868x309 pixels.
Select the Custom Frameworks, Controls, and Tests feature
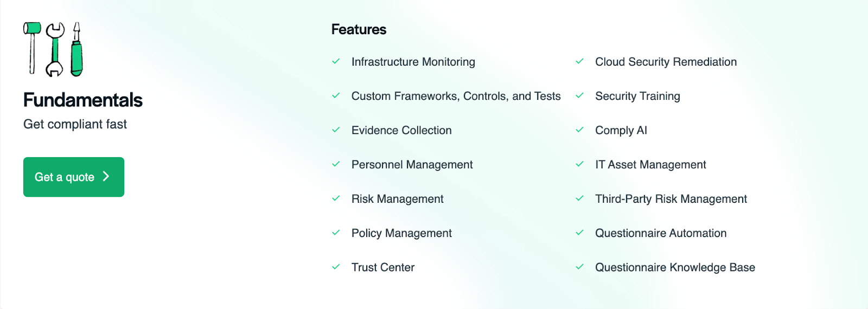click(x=456, y=96)
